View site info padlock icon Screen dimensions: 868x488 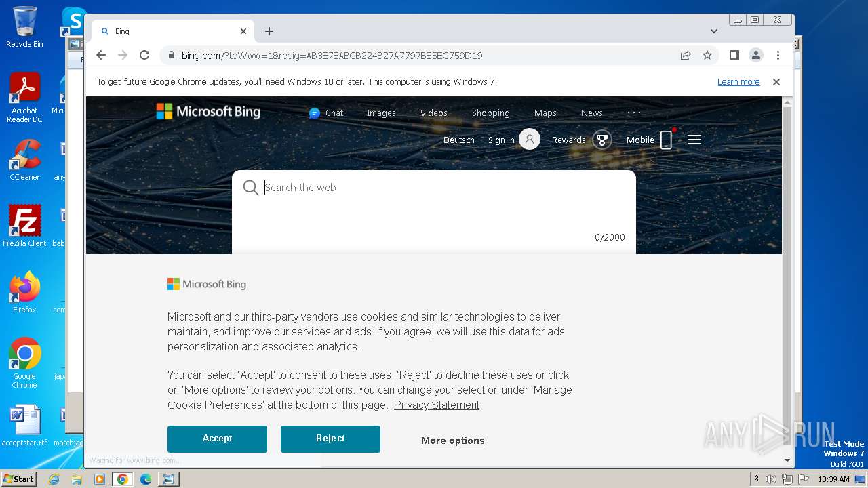[x=171, y=56]
